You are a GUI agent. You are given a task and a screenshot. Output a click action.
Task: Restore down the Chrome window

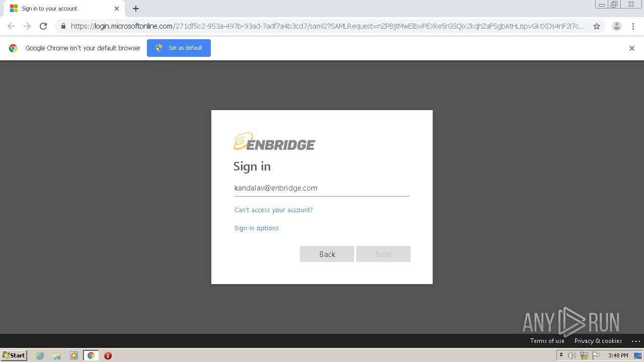[x=614, y=5]
